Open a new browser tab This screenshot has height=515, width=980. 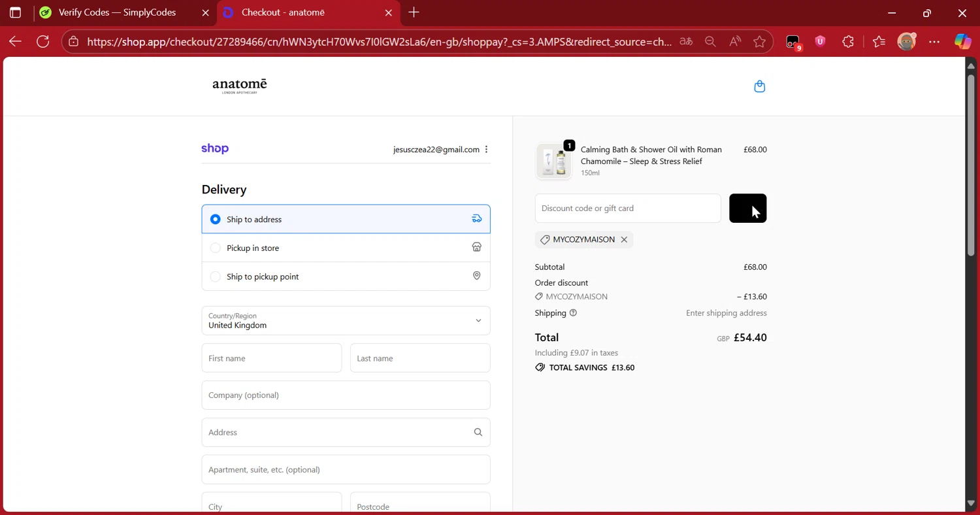pos(414,12)
